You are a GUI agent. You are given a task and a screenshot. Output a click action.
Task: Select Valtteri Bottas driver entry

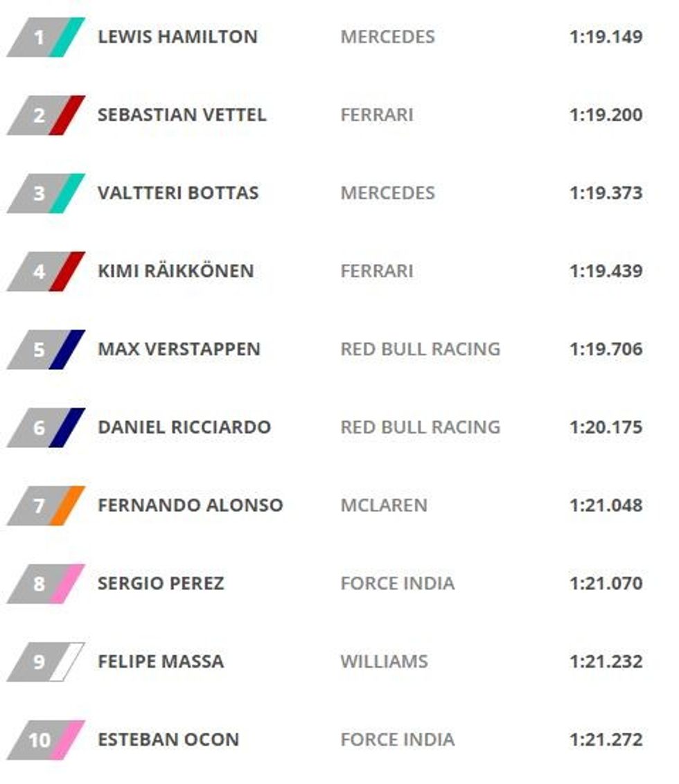coord(178,193)
